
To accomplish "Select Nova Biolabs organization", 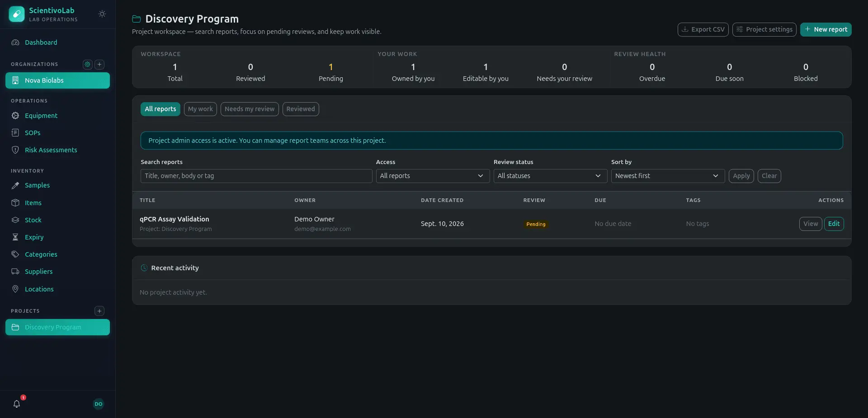I will coord(57,80).
